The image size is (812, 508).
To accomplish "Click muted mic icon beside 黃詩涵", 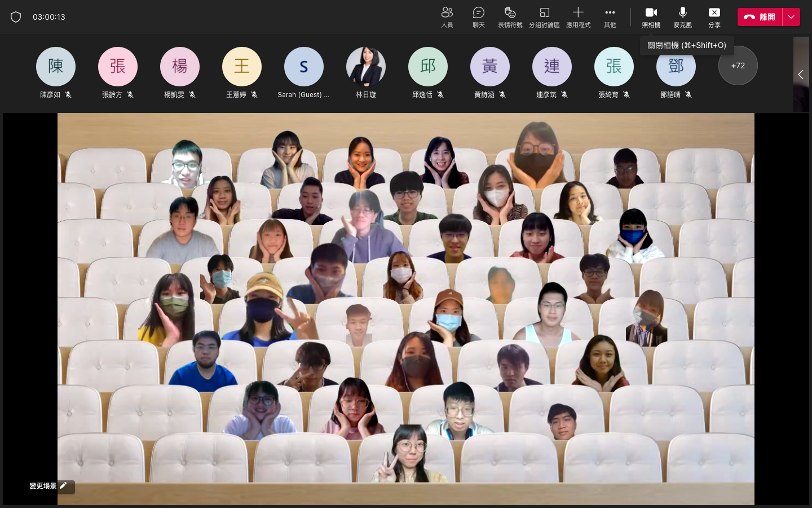I will tap(502, 95).
